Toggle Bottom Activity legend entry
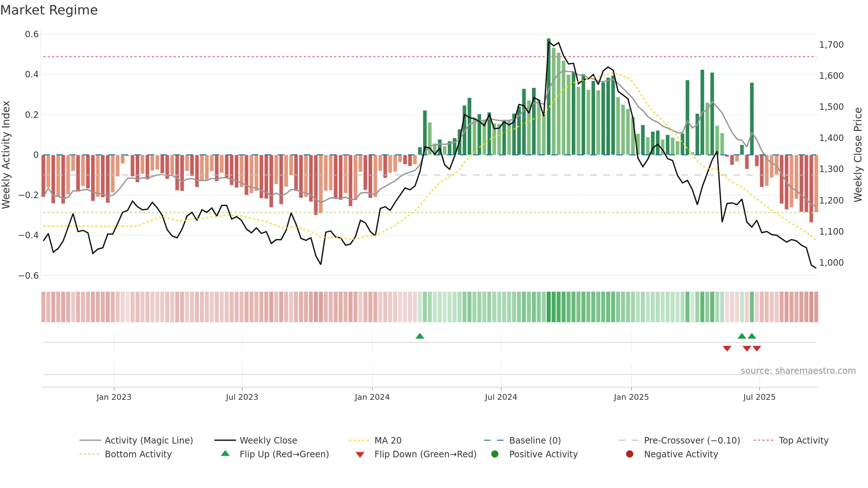Image resolution: width=868 pixels, height=488 pixels. pyautogui.click(x=125, y=454)
